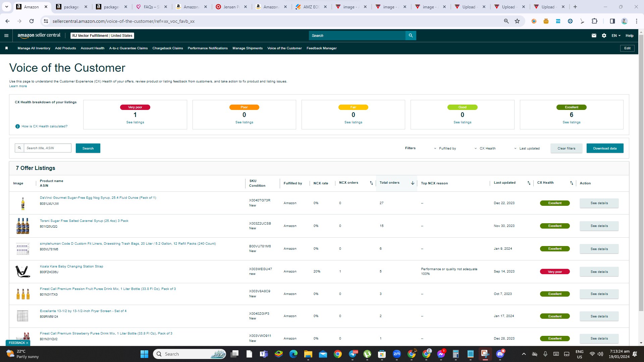Open the EN language dropdown
This screenshot has height=362, width=644.
click(616, 36)
